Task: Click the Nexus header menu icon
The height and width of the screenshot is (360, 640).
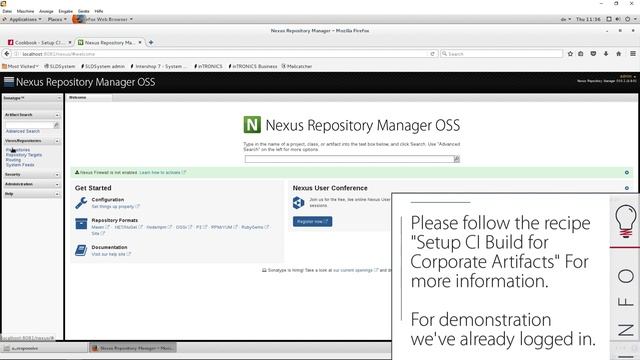Action: [x=9, y=81]
